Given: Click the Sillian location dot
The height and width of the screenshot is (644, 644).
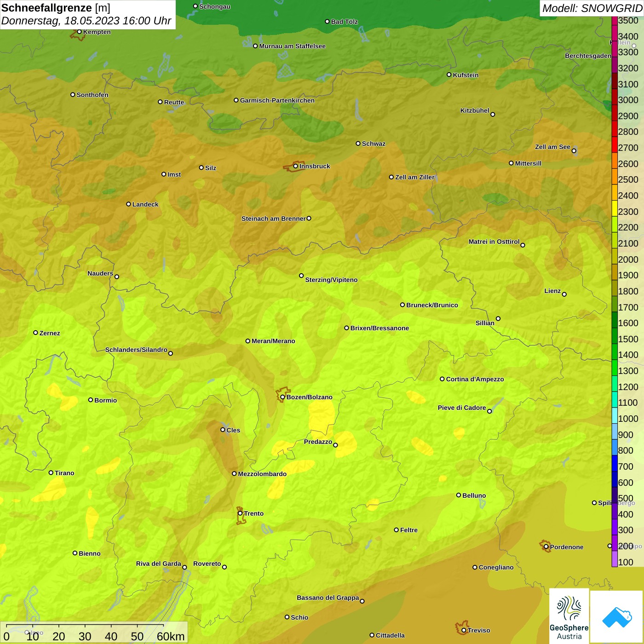Looking at the screenshot, I should (498, 318).
